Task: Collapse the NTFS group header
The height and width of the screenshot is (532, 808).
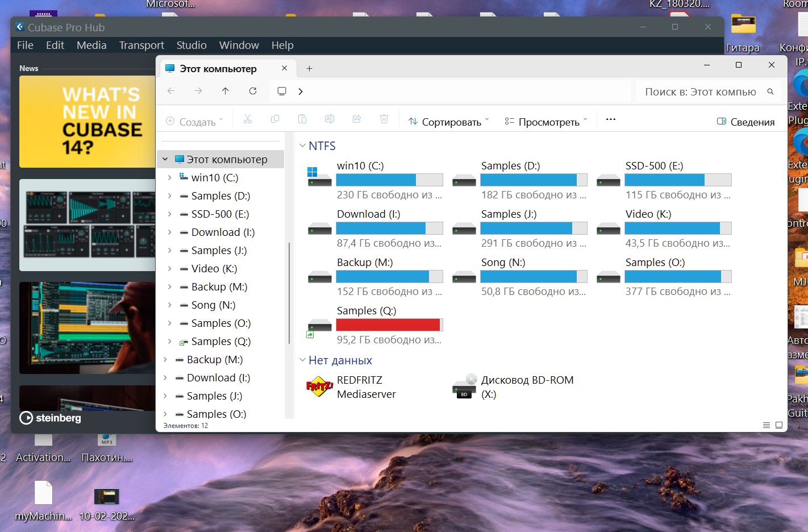Action: click(x=303, y=146)
